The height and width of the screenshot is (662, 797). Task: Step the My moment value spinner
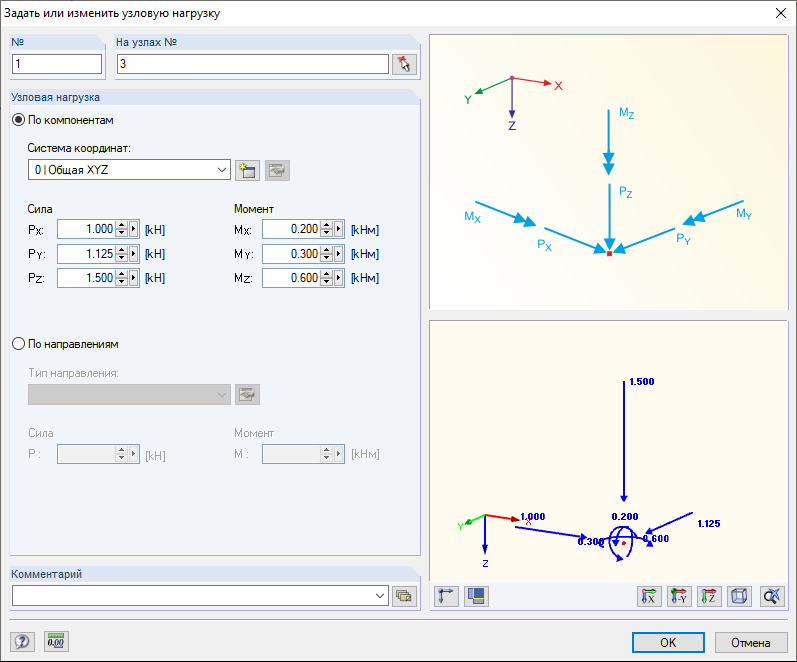point(327,254)
